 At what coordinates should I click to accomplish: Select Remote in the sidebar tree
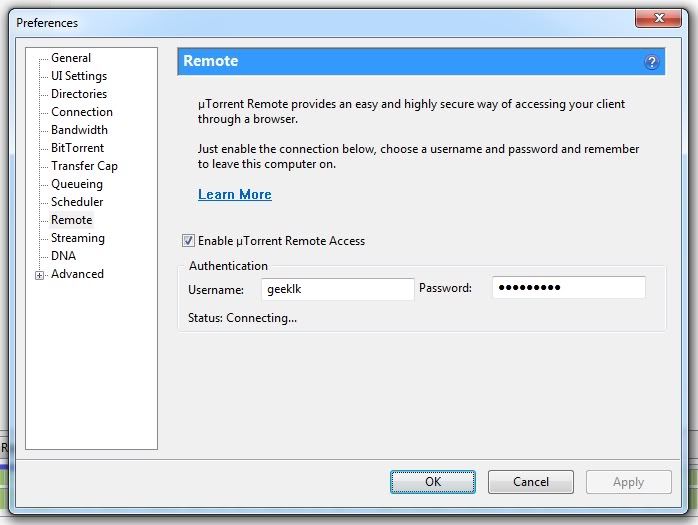72,220
